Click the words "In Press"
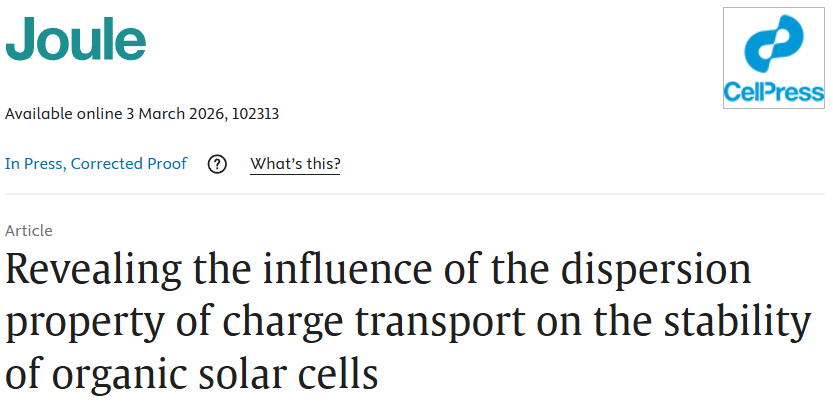Image resolution: width=833 pixels, height=407 pixels. coord(34,164)
